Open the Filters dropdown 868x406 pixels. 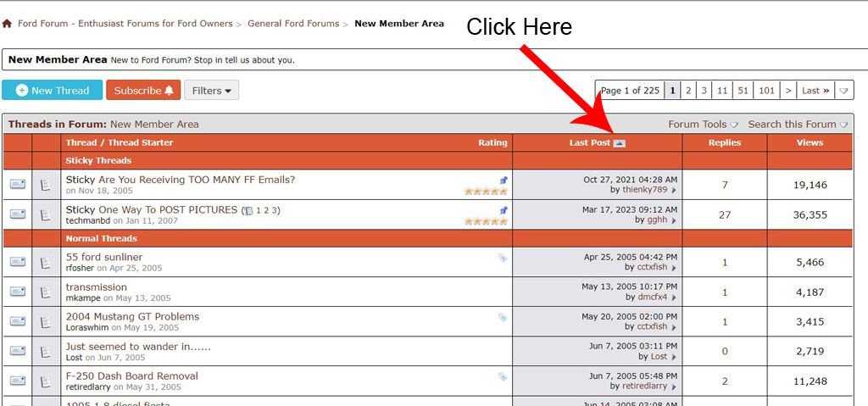(211, 91)
